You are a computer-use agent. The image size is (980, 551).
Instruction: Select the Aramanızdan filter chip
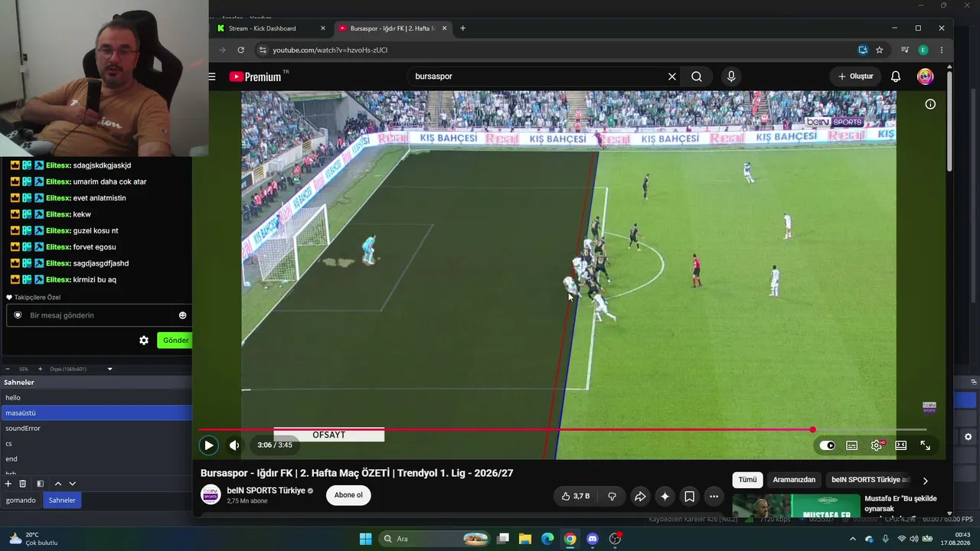794,480
